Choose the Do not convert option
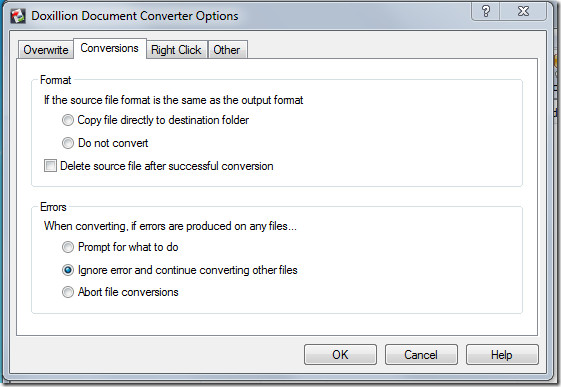561x387 pixels. tap(68, 143)
